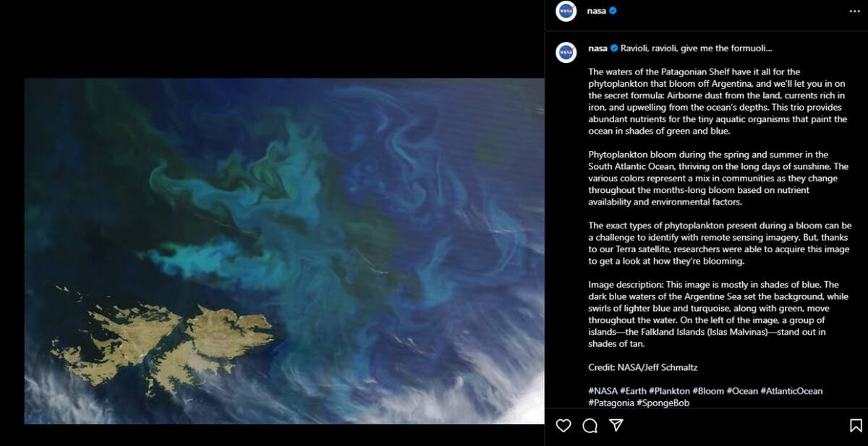The image size is (868, 446).
Task: Open post options with the three-dot menu
Action: (x=854, y=12)
